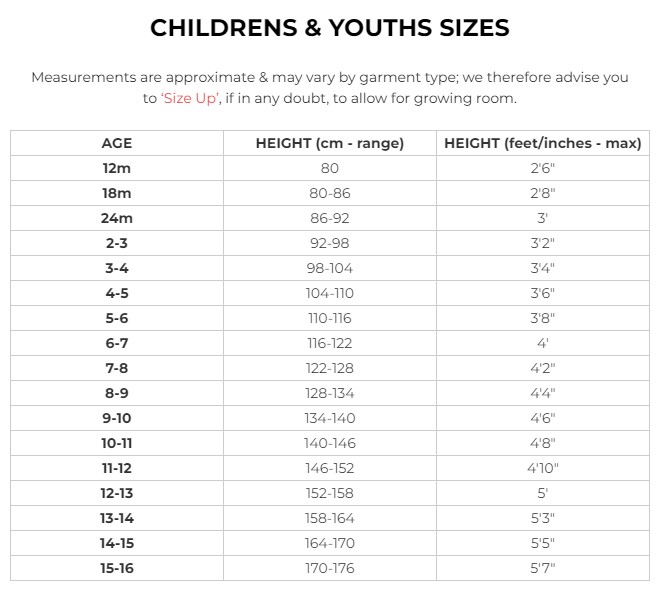Click the 6-7 age cell

[x=117, y=343]
